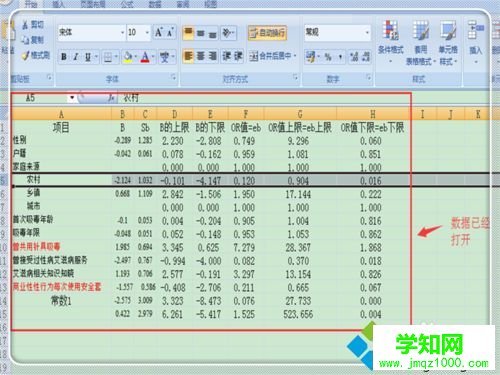Select Bottom Align in alignment group
This screenshot has height=375, width=500.
213,33
